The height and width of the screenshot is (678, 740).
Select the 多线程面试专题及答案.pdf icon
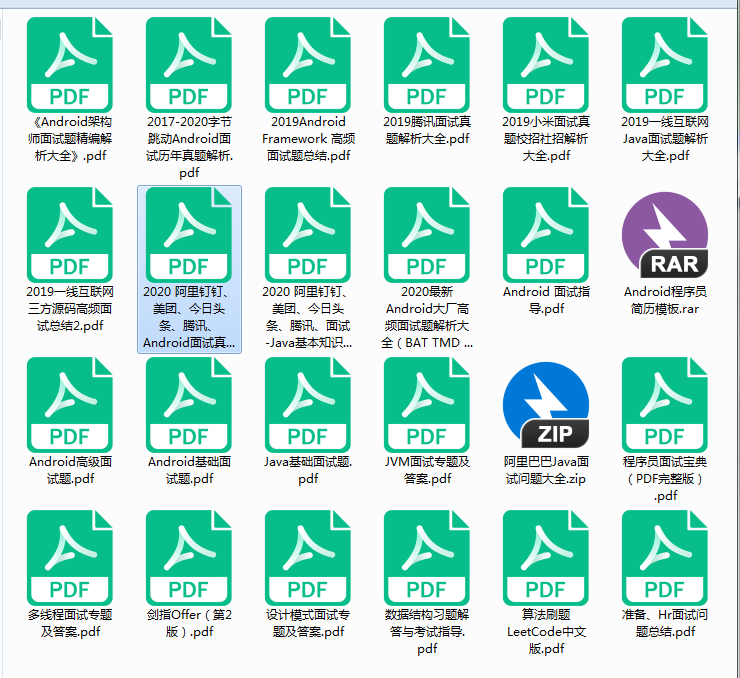70,557
